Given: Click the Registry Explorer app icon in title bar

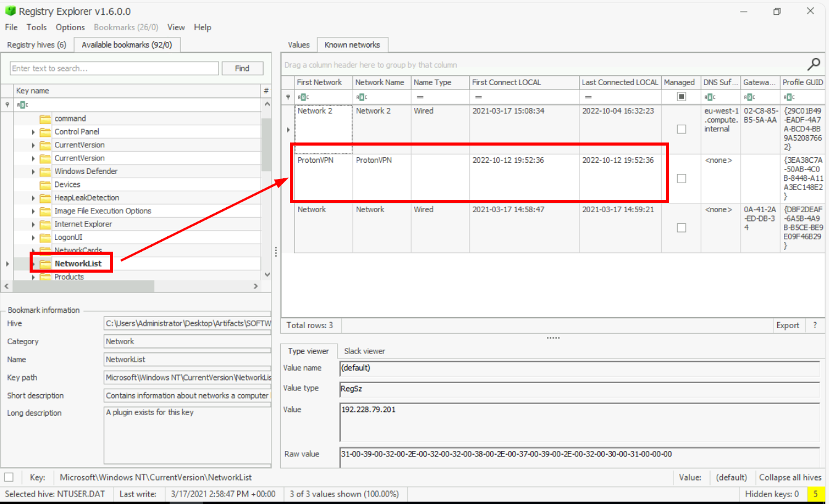Looking at the screenshot, I should coord(10,11).
